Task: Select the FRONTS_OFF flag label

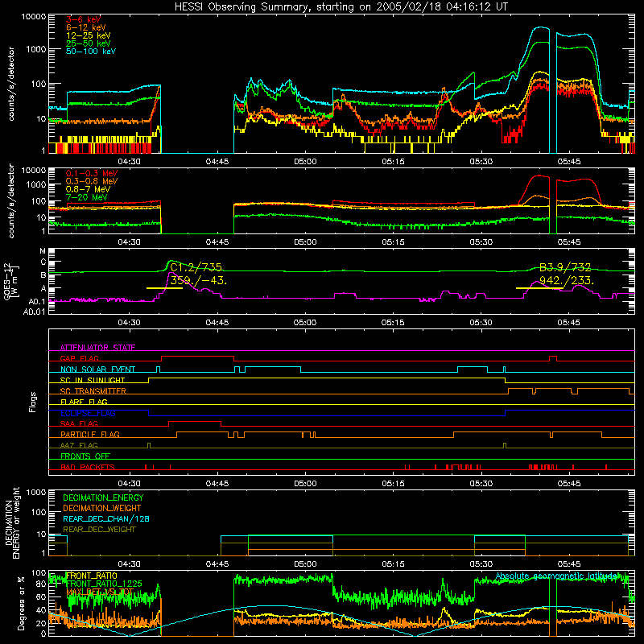Action: 85,456
